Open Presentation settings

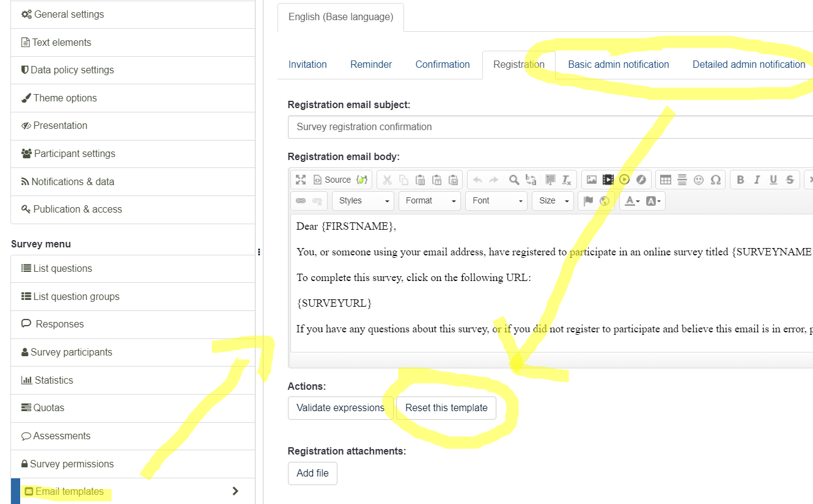(x=133, y=125)
